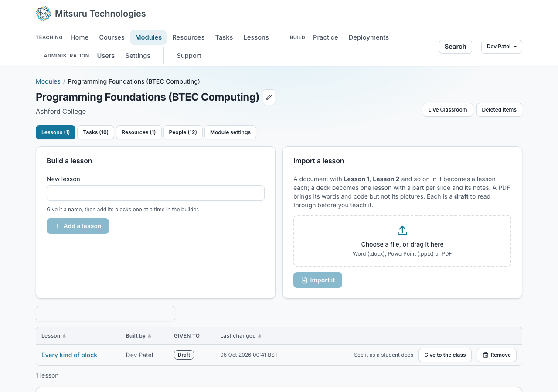558x392 pixels.
Task: Click the file icon on Import it button
Action: click(x=304, y=280)
